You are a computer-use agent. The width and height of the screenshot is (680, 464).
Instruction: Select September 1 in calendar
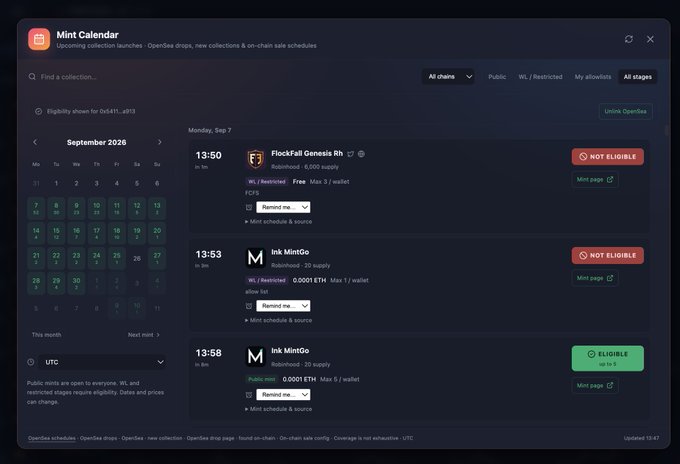click(x=56, y=183)
